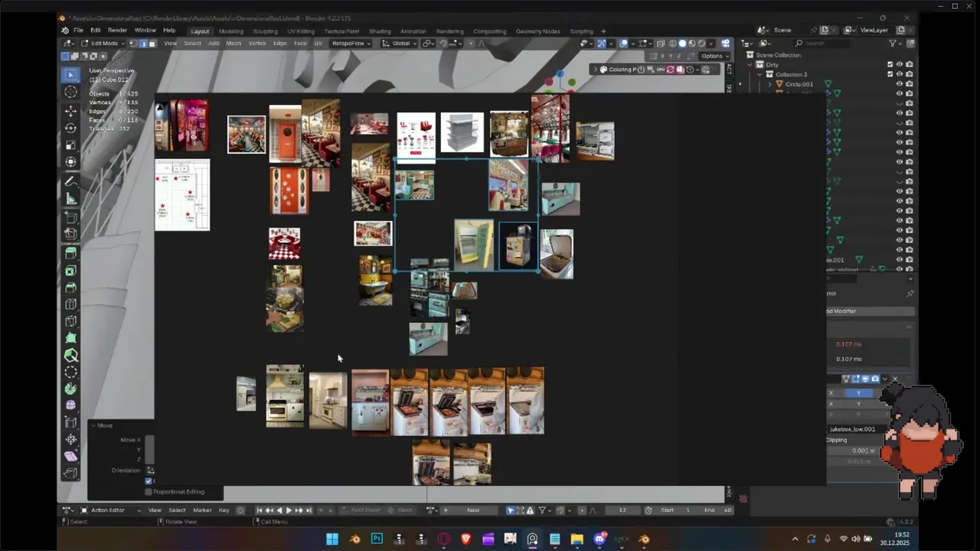The height and width of the screenshot is (551, 980).
Task: Play animation in timeline controls
Action: [289, 510]
